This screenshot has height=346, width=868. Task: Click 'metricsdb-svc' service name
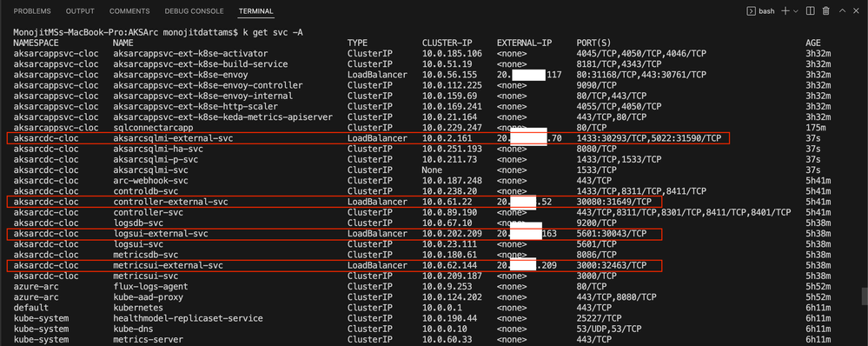coord(146,255)
